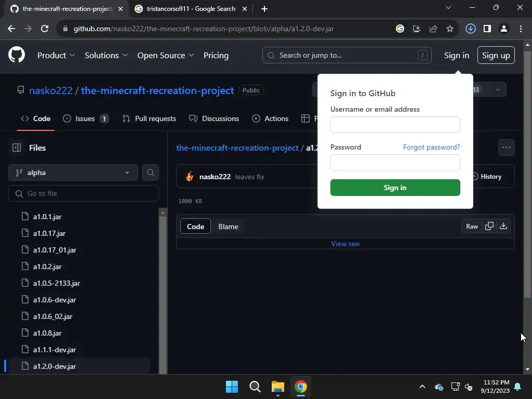Open the Pricing page

click(x=216, y=55)
